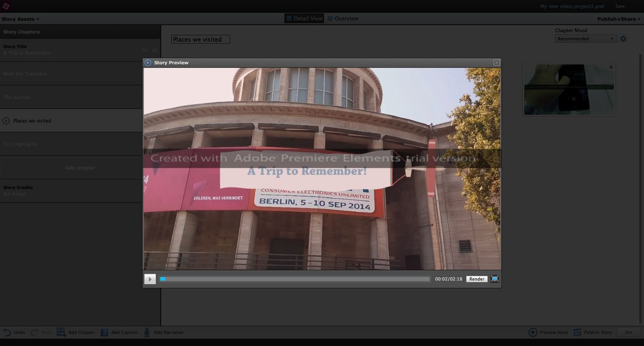Click the Redo icon
The image size is (644, 346).
(34, 332)
